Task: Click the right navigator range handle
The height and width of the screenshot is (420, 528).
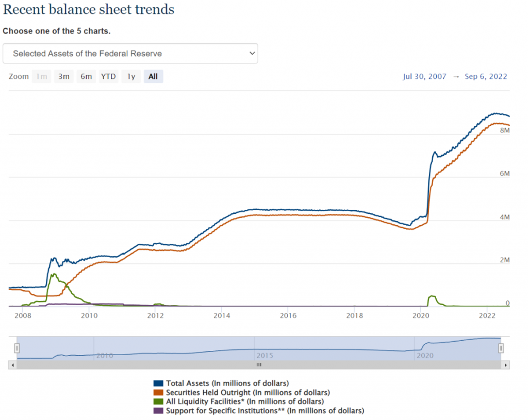Action: point(500,349)
